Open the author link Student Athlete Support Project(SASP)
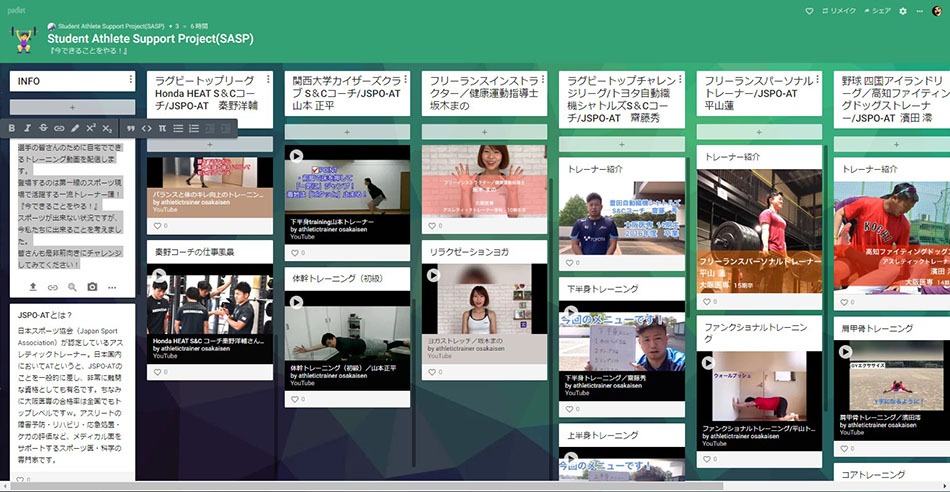The image size is (950, 492). click(x=111, y=27)
